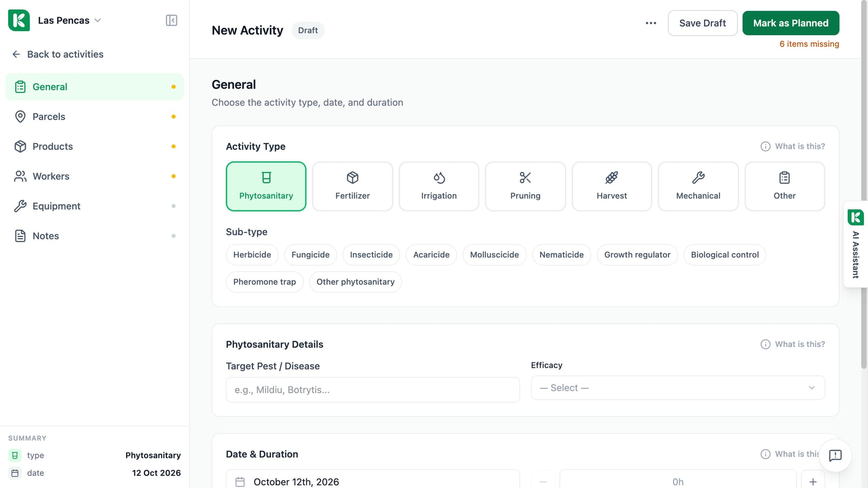Choose Molluscicide sub-type

click(x=494, y=255)
